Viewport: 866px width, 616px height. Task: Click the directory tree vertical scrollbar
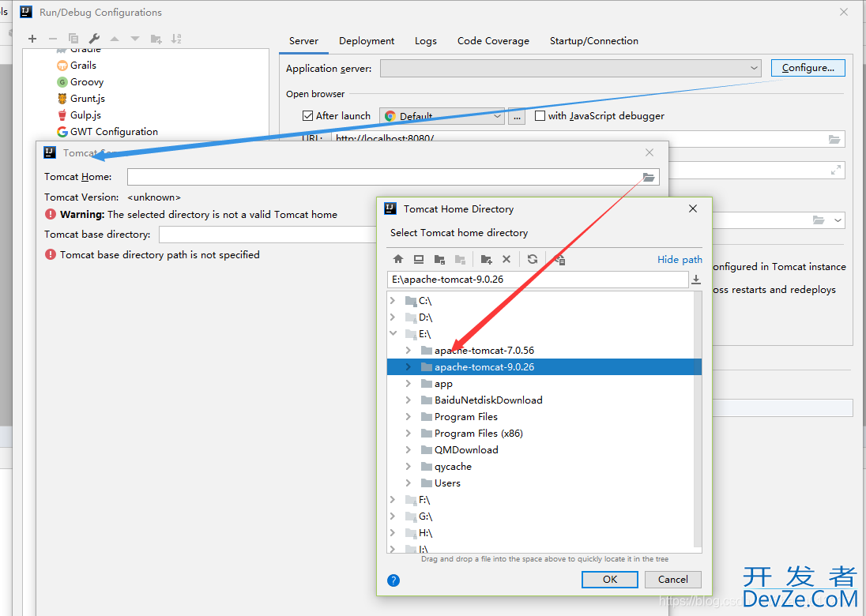698,419
